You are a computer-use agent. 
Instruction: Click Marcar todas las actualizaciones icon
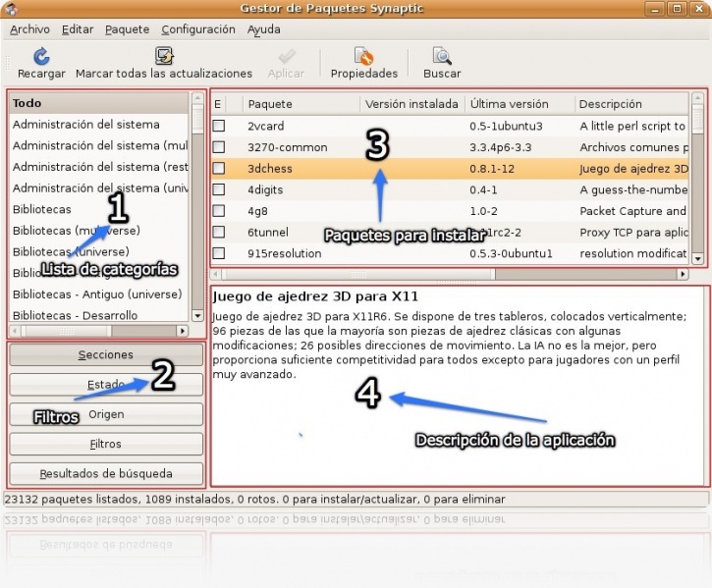click(x=164, y=57)
